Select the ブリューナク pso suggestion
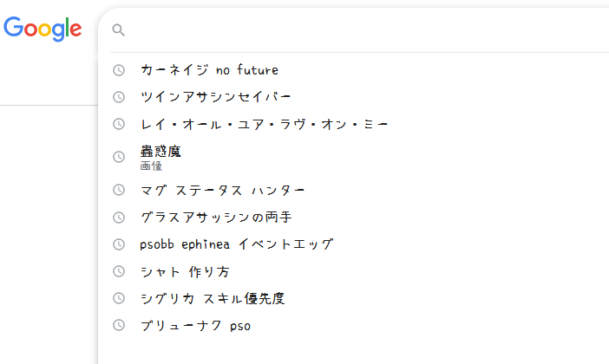Screen dimensions: 609x364 [x=195, y=326]
